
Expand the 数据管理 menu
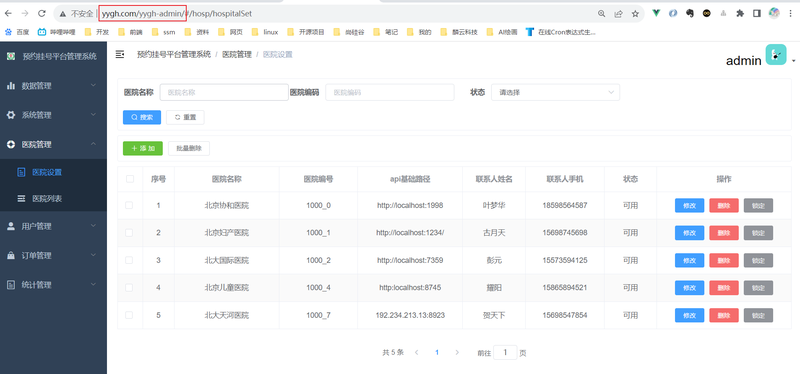pos(53,86)
